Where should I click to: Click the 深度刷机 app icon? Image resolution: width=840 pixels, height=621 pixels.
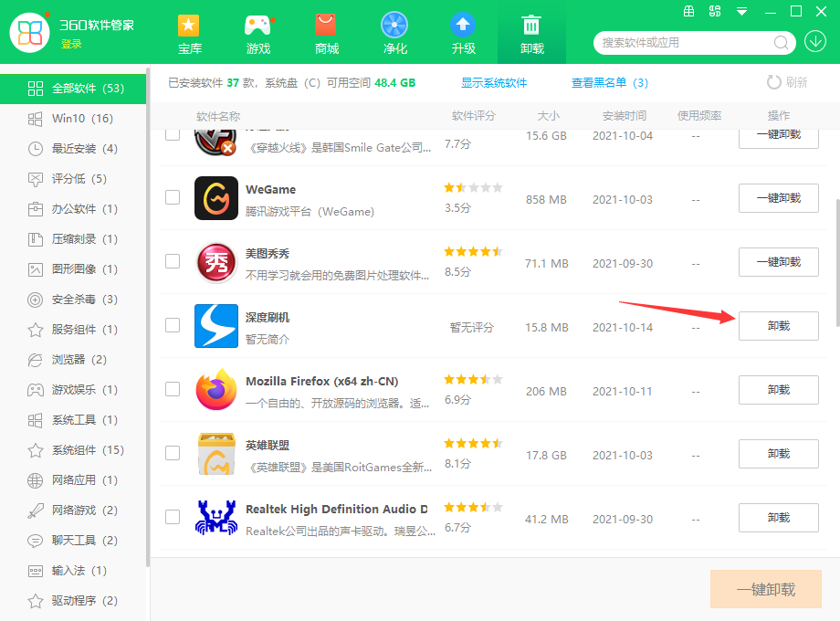[215, 326]
